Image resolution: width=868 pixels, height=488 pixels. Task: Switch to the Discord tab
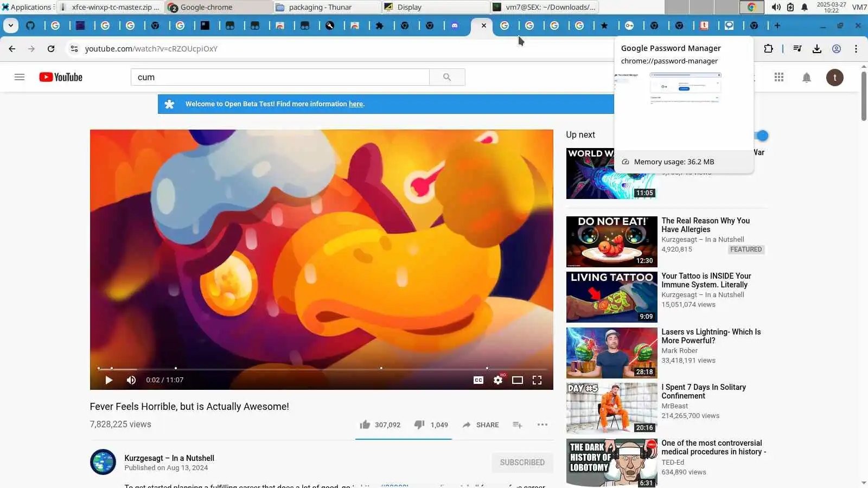tap(455, 25)
